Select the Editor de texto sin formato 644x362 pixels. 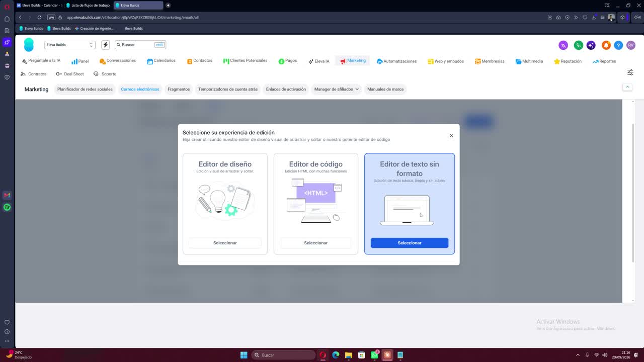410,243
